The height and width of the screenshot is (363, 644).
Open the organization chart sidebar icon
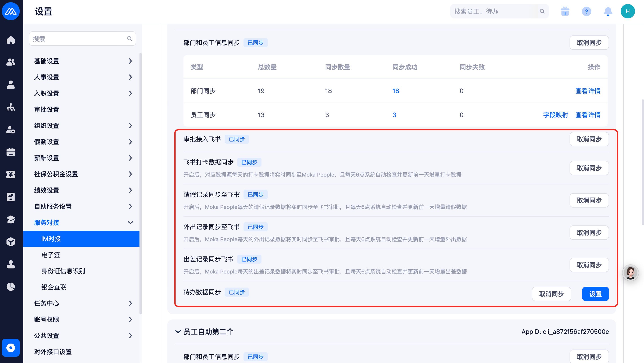coord(11,107)
